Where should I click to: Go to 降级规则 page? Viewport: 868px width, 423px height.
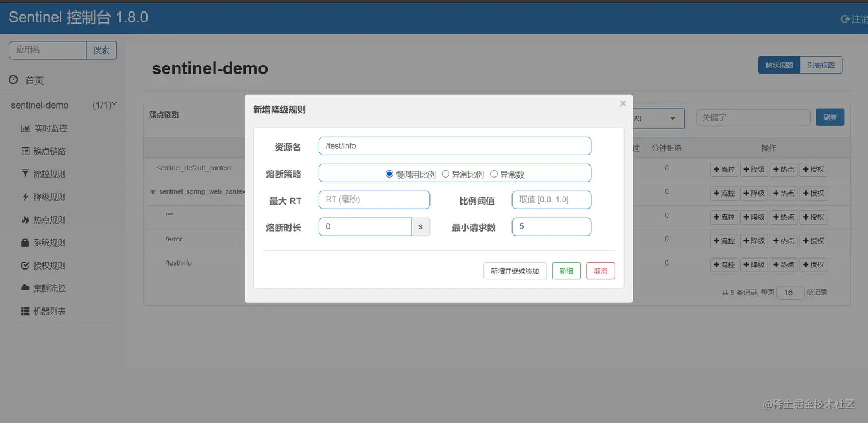coord(50,197)
